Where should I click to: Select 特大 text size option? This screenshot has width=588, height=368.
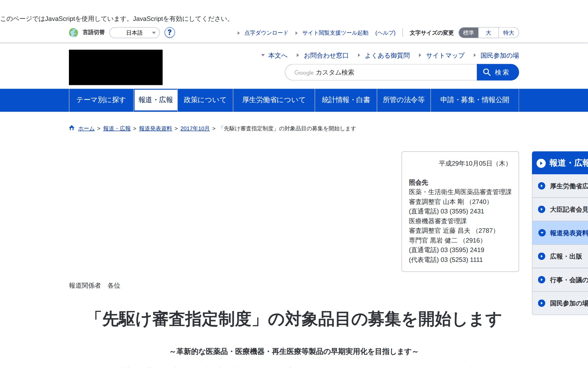pyautogui.click(x=508, y=33)
